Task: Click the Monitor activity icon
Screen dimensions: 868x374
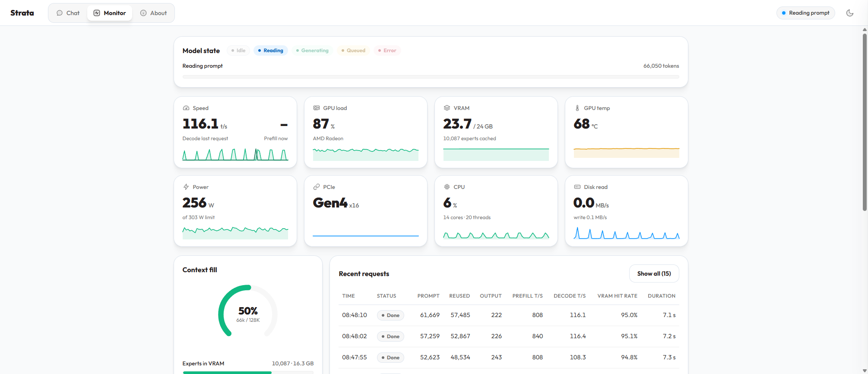Action: point(97,13)
